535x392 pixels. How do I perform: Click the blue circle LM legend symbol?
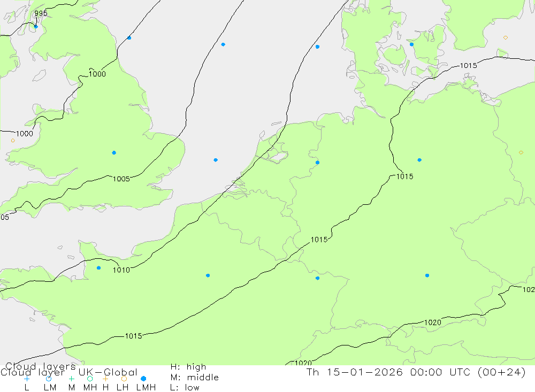click(49, 379)
